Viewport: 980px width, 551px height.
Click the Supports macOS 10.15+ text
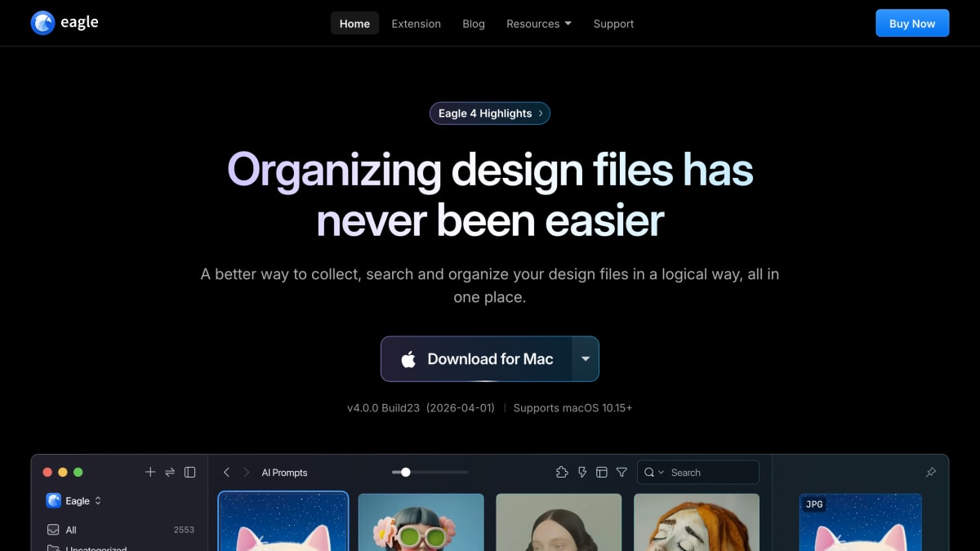pyautogui.click(x=572, y=407)
